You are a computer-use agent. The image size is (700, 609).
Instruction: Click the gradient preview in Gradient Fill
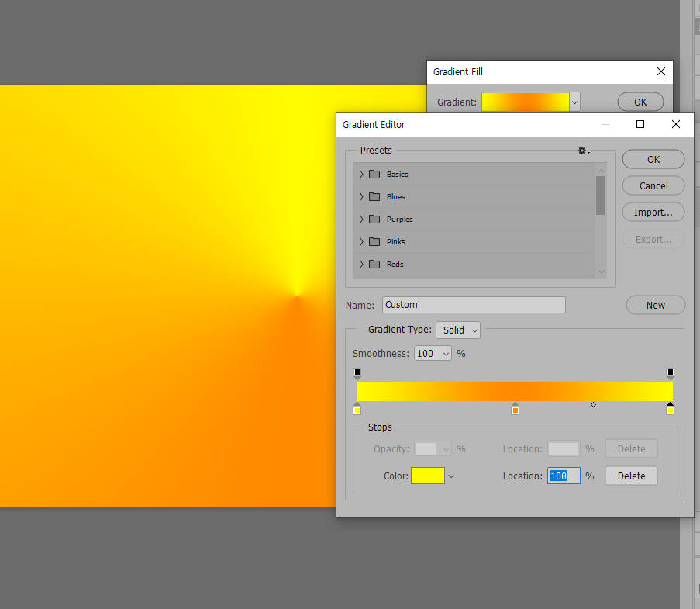coord(526,102)
